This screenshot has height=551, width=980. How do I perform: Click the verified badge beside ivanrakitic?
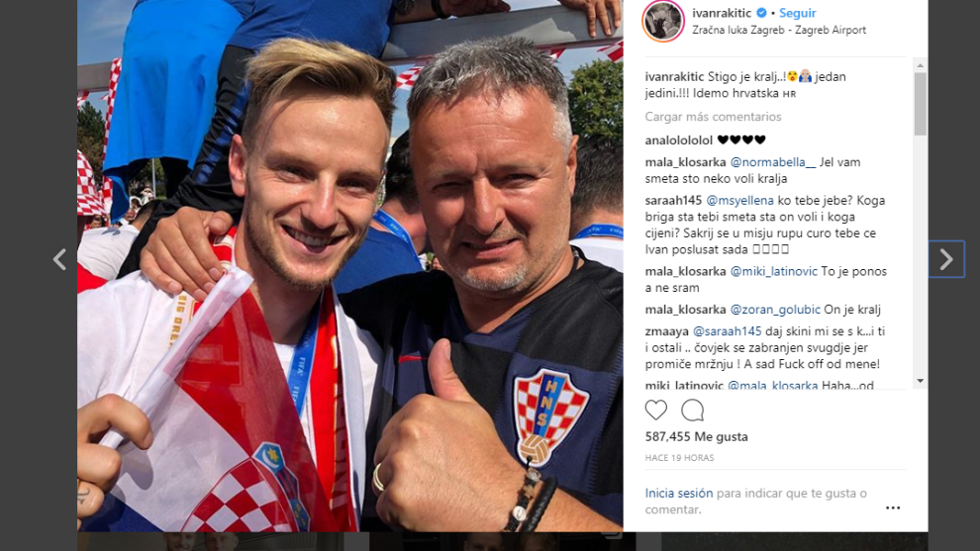761,13
